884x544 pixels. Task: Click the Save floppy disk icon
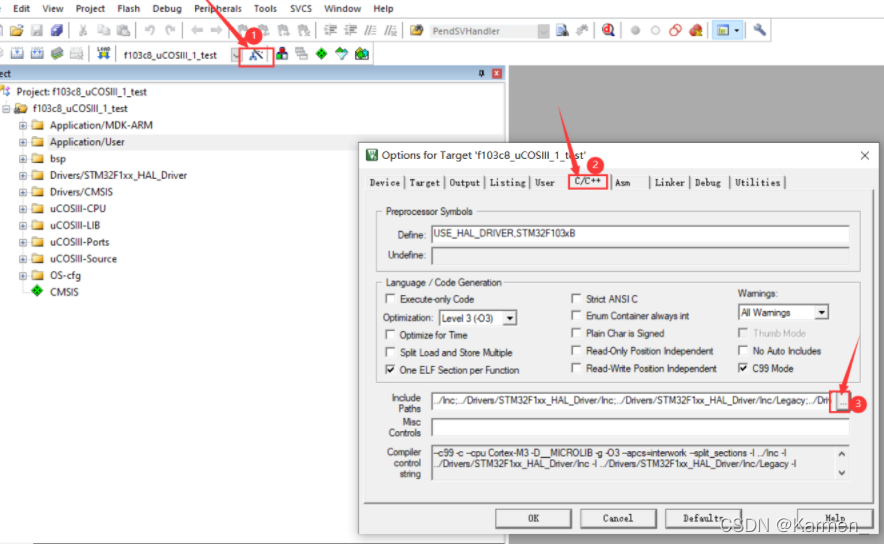(37, 30)
